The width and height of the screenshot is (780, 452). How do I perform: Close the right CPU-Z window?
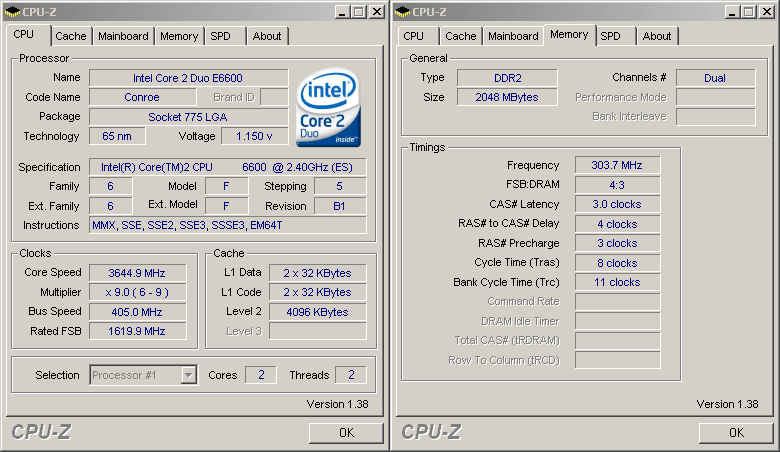coord(767,11)
